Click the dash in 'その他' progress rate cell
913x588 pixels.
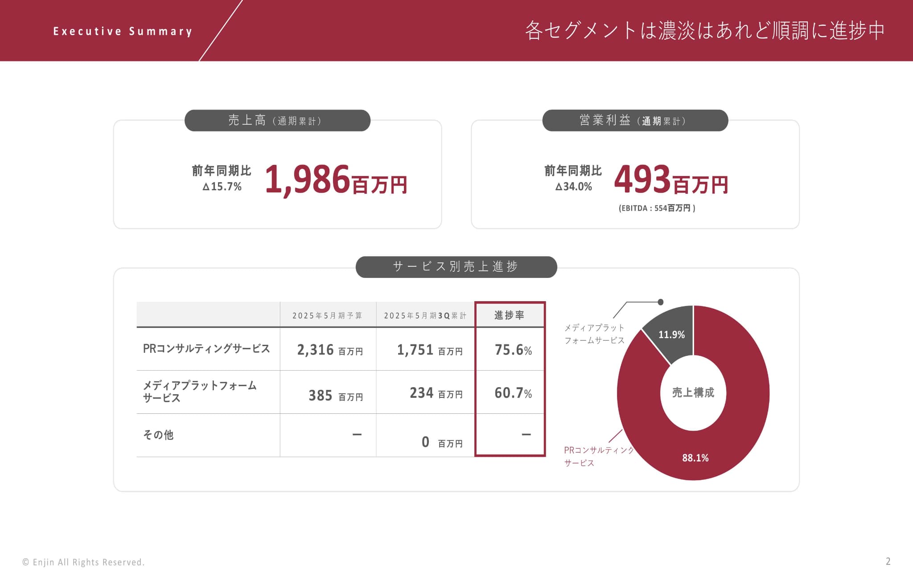[526, 434]
